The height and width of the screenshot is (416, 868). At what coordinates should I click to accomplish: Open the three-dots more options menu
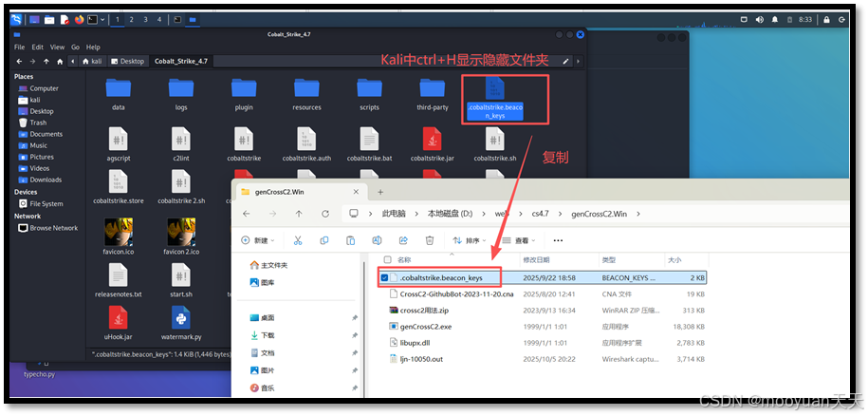[x=558, y=240]
